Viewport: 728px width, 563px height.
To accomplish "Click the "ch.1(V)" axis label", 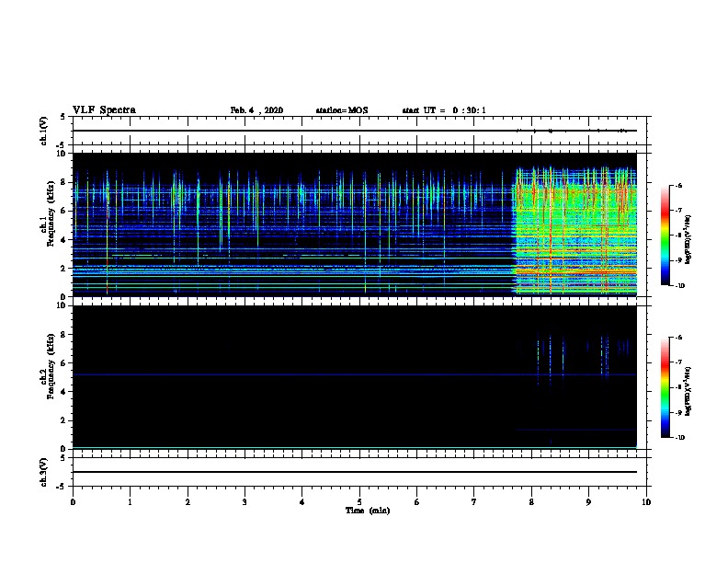I will tap(44, 131).
